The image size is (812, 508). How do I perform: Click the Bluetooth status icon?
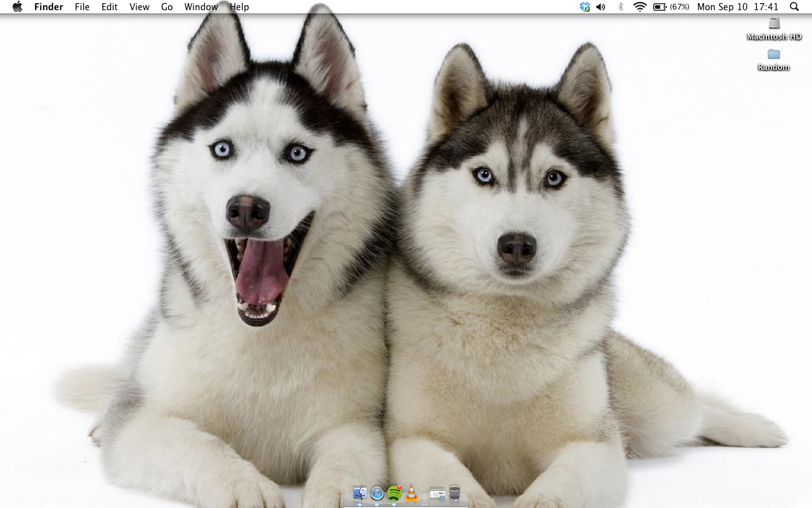pyautogui.click(x=620, y=7)
